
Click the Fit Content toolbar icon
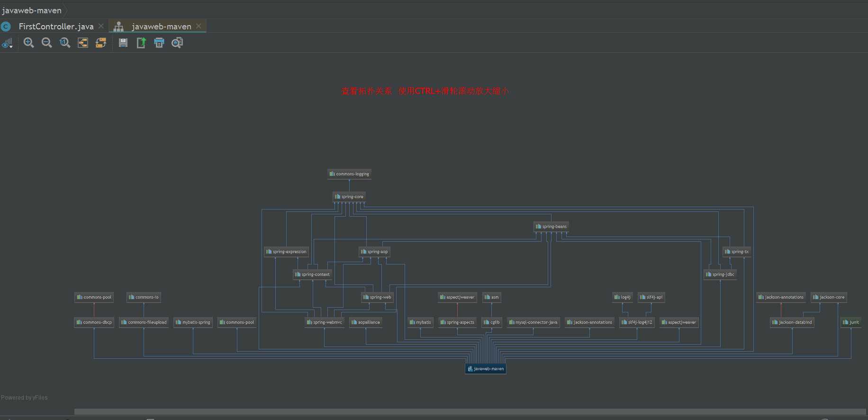pyautogui.click(x=83, y=43)
